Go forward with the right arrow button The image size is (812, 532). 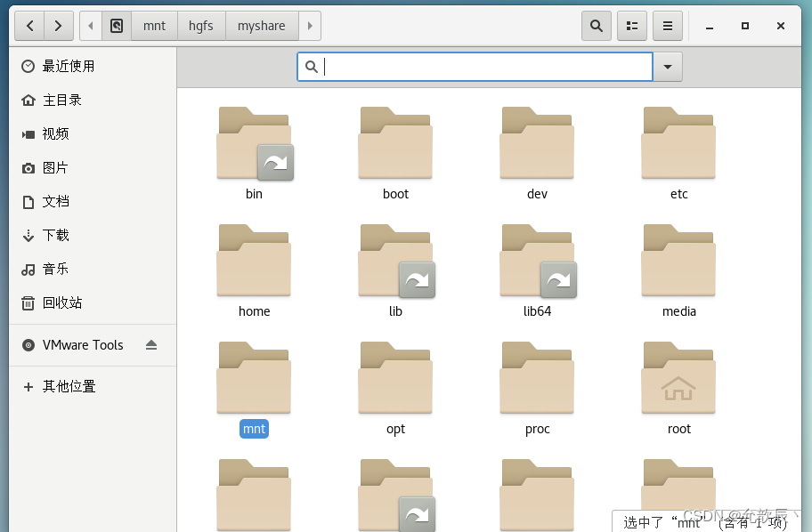click(x=58, y=26)
